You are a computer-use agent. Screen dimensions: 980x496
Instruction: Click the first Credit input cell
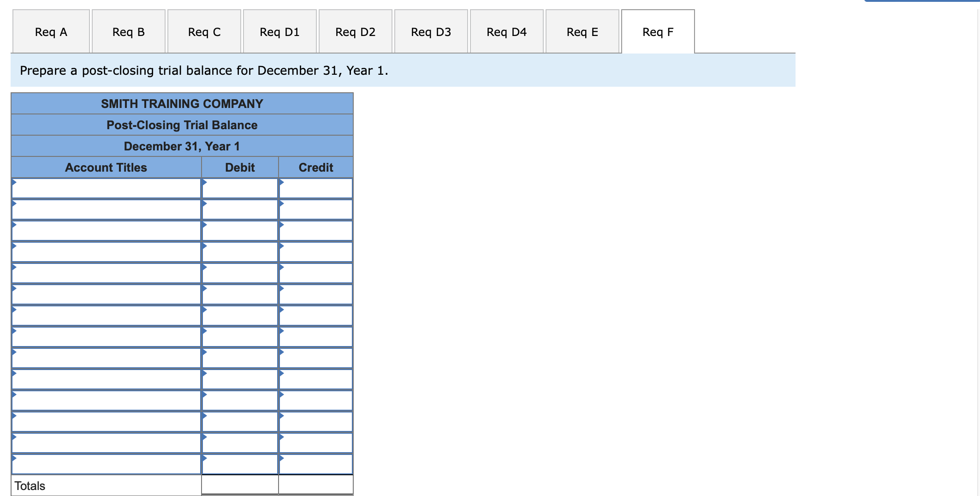coord(316,188)
